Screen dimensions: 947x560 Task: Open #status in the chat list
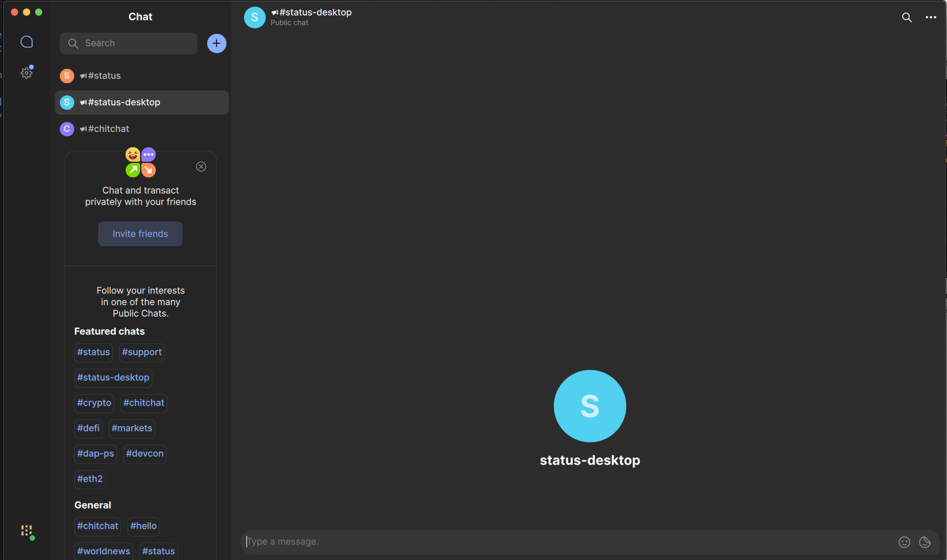(142, 76)
